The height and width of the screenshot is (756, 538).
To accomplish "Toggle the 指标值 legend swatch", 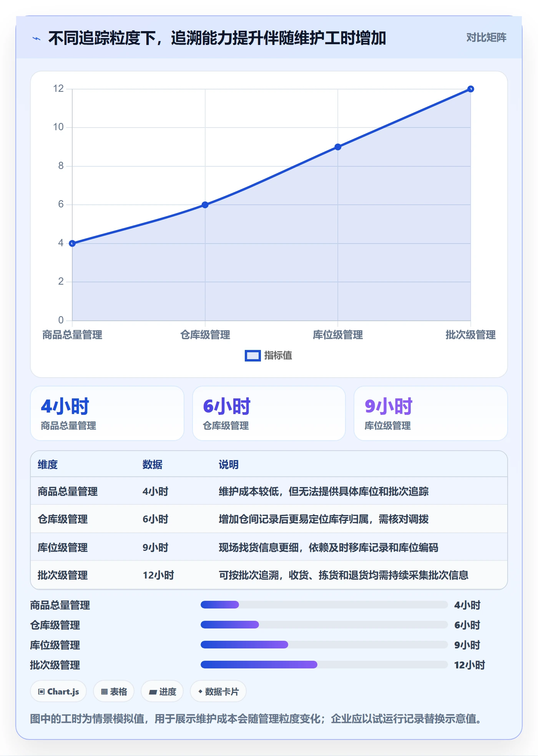I will [x=252, y=356].
